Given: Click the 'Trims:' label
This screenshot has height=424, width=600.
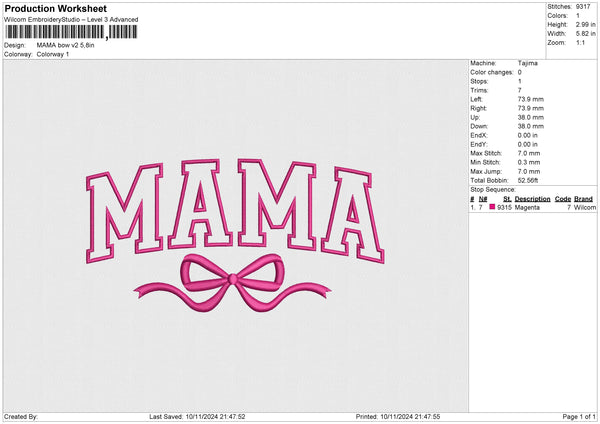Looking at the screenshot, I should click(x=479, y=90).
